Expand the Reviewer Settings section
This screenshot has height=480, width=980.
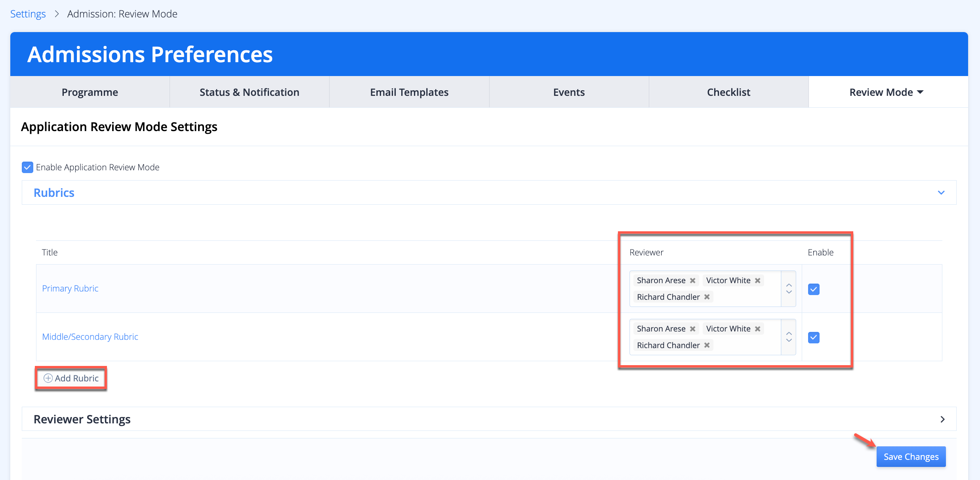(x=942, y=419)
